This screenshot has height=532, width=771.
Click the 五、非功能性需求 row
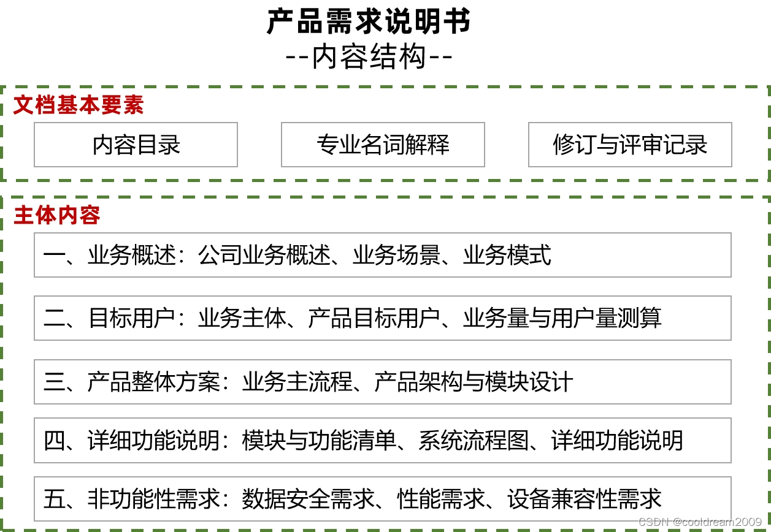tap(383, 499)
